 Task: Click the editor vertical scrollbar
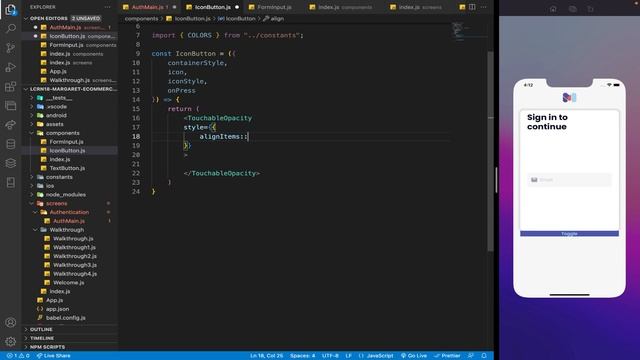coord(491,151)
